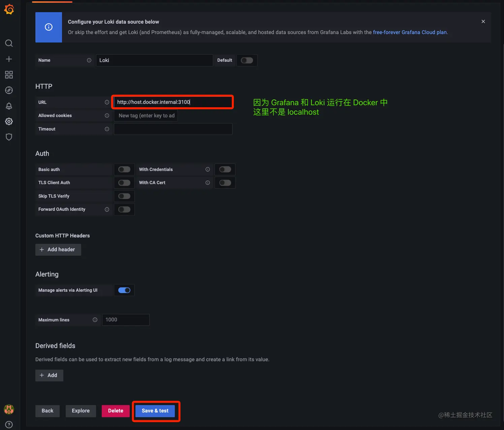Disable Manage alerts via Alerting UI
The width and height of the screenshot is (504, 430).
coord(124,290)
